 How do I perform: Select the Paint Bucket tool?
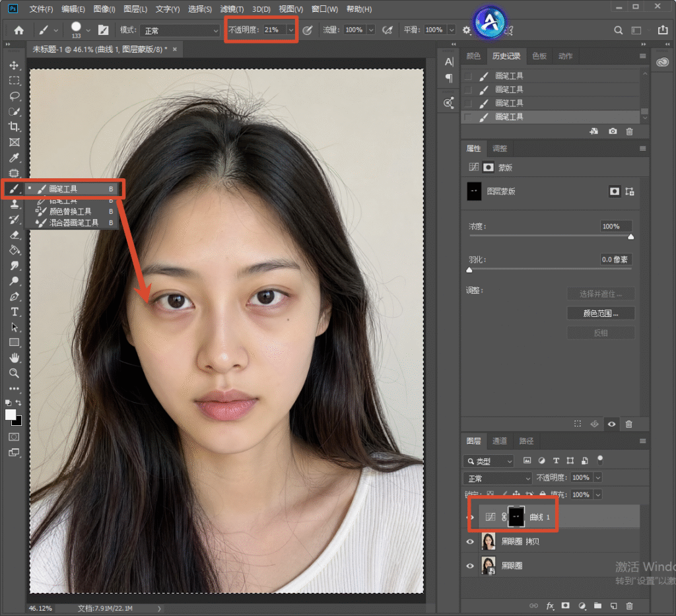(x=14, y=250)
